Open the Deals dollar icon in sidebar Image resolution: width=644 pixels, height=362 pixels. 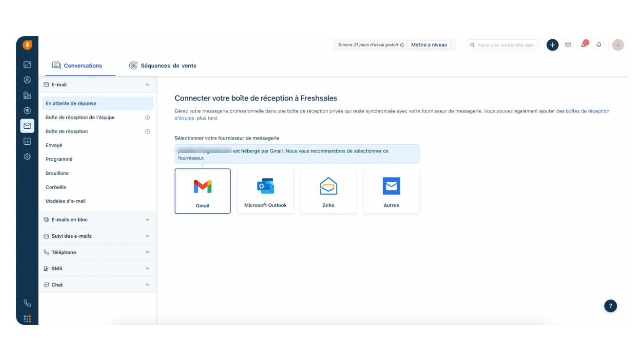click(x=27, y=110)
